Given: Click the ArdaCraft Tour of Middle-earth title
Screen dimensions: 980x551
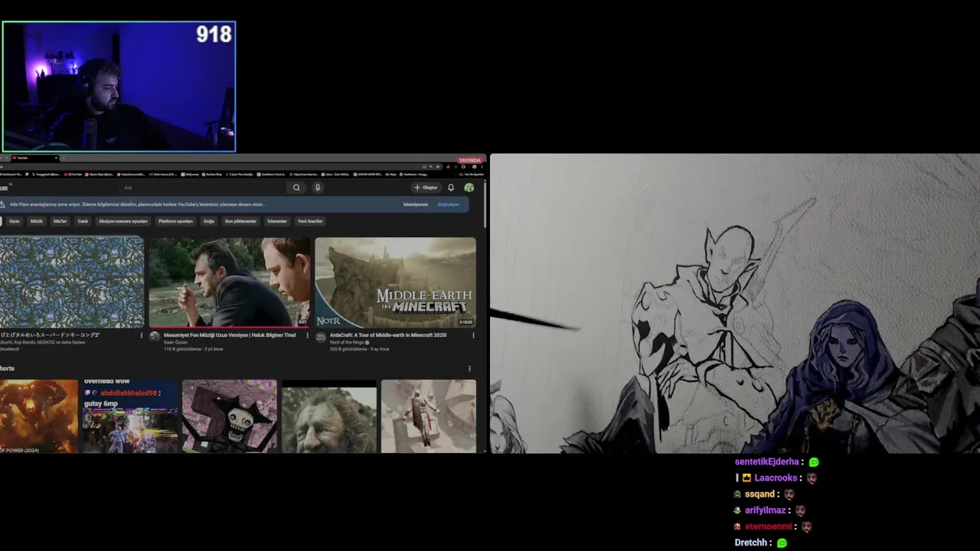Looking at the screenshot, I should coord(388,335).
